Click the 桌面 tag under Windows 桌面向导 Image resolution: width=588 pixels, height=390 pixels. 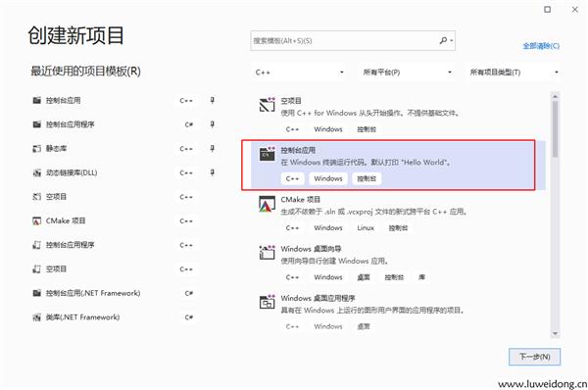364,277
